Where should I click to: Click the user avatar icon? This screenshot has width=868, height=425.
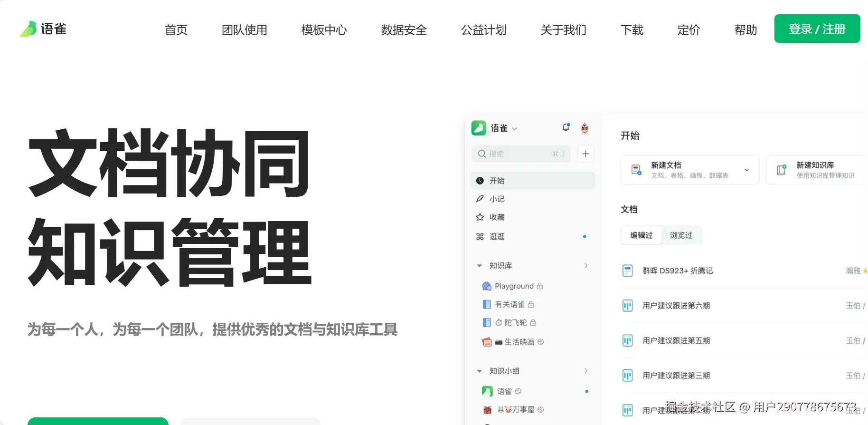585,128
